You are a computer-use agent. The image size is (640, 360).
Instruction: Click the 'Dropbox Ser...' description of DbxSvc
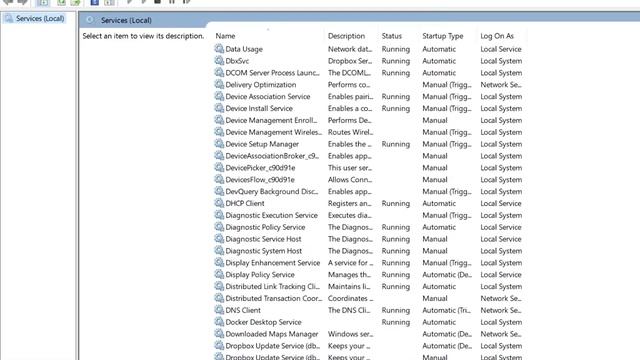pos(350,61)
